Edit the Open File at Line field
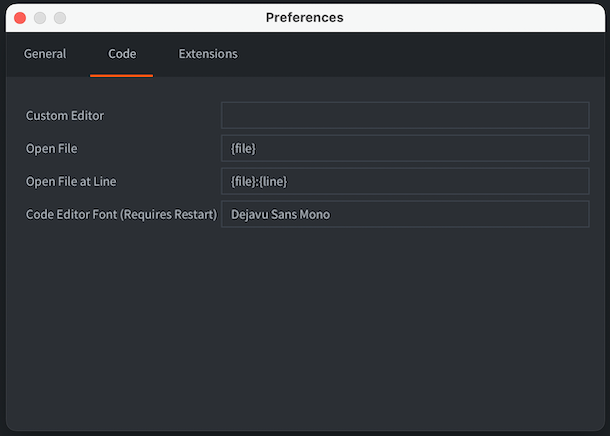Viewport: 610px width, 436px height. (x=405, y=181)
